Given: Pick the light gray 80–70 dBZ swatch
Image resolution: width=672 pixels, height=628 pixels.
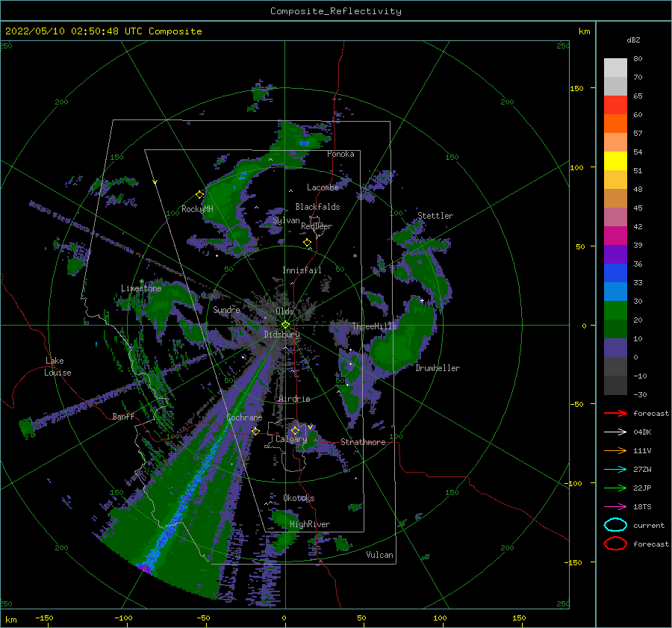Looking at the screenshot, I should 615,67.
